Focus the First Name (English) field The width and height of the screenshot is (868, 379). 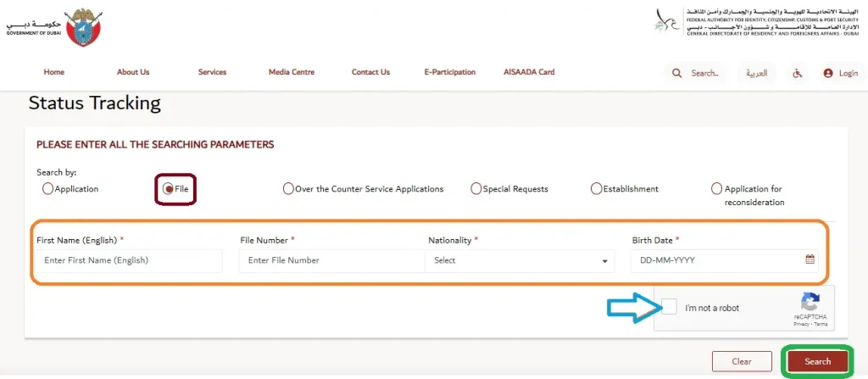(129, 260)
